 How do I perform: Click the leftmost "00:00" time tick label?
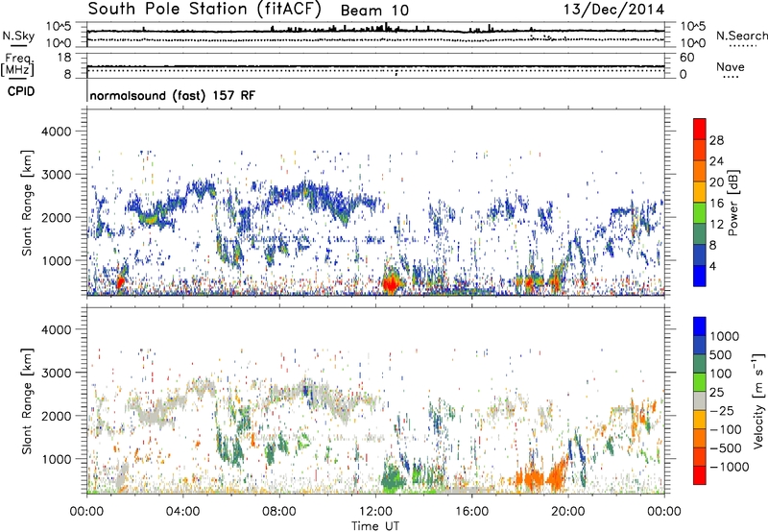[x=86, y=512]
